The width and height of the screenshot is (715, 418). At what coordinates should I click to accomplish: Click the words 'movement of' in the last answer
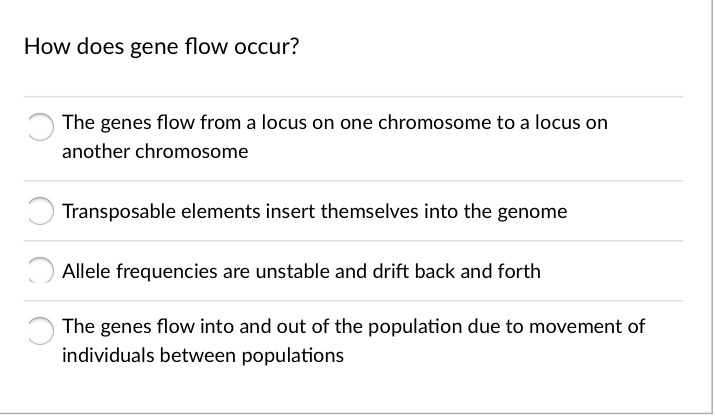(595, 326)
